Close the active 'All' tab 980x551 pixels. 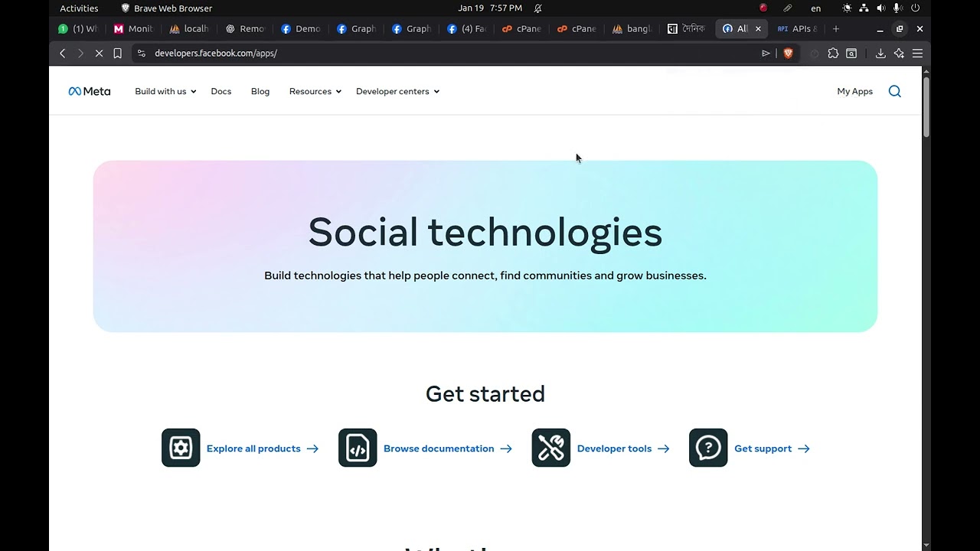point(758,29)
